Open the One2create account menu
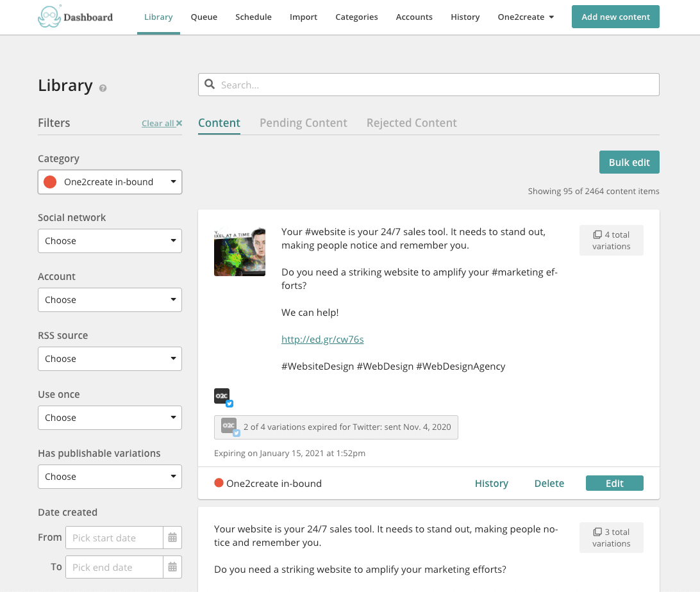700x592 pixels. (526, 17)
